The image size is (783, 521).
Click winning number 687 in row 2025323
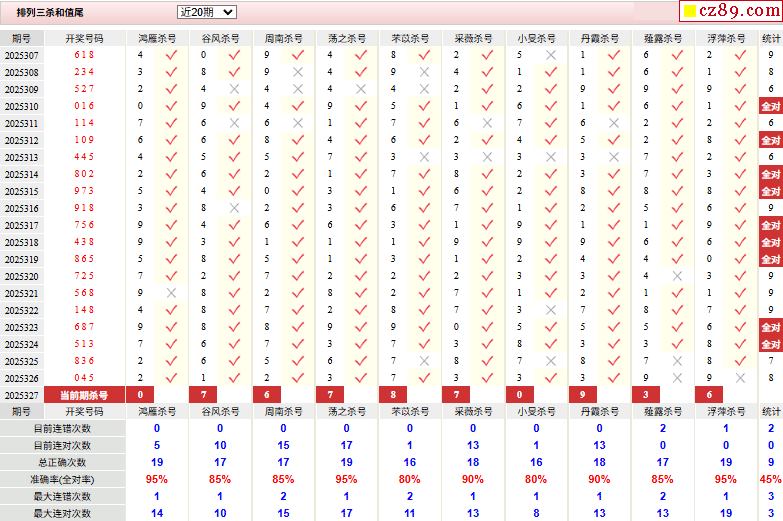pos(84,327)
